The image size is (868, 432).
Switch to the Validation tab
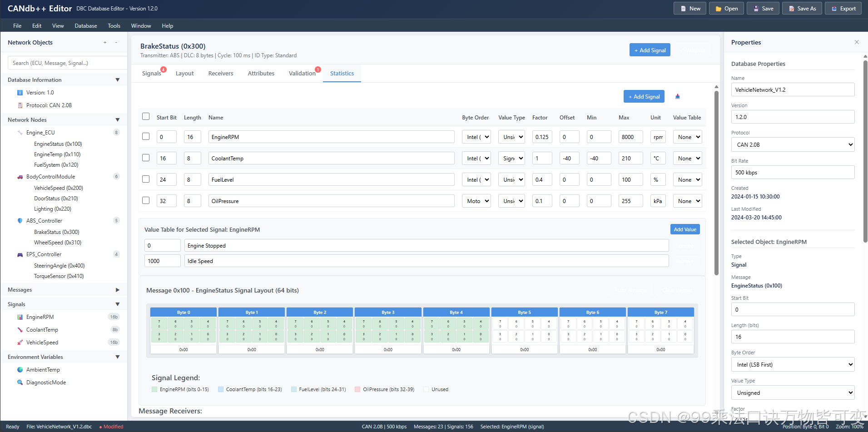tap(303, 74)
